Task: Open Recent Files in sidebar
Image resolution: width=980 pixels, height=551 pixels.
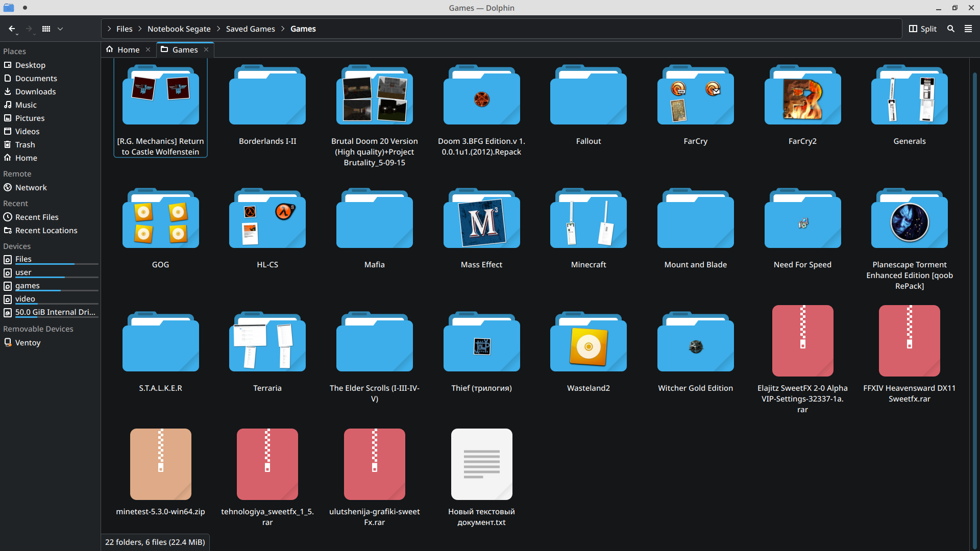Action: tap(37, 217)
